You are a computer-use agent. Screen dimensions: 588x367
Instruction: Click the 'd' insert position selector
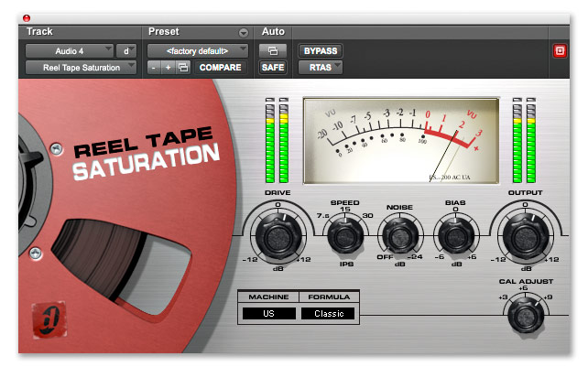126,51
